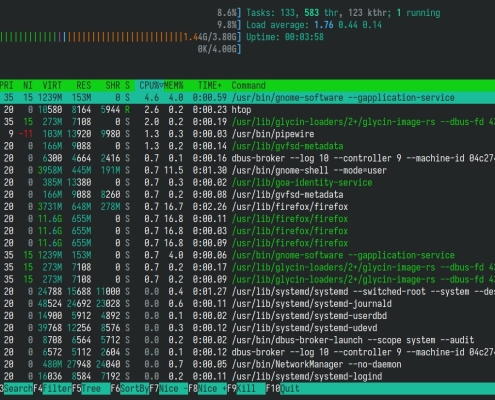Select the white firefox row with 0:02.26
Viewport: 495px width, 400px height.
(x=247, y=207)
